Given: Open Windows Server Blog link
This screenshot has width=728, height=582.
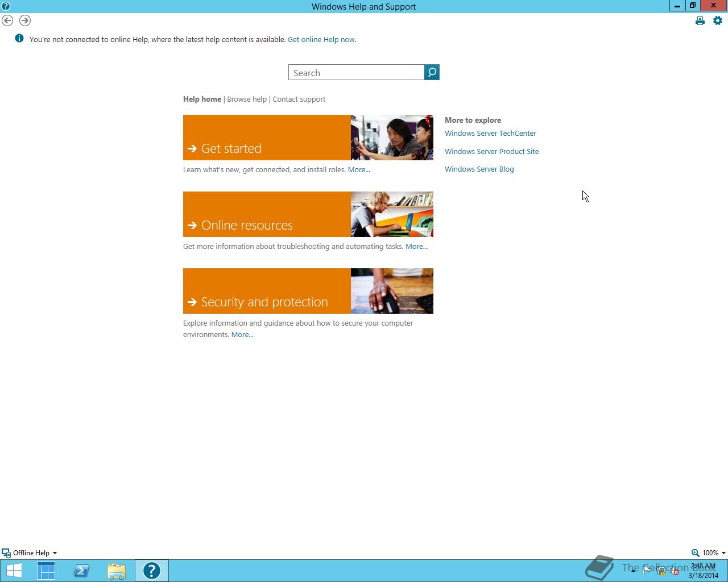Looking at the screenshot, I should point(479,169).
